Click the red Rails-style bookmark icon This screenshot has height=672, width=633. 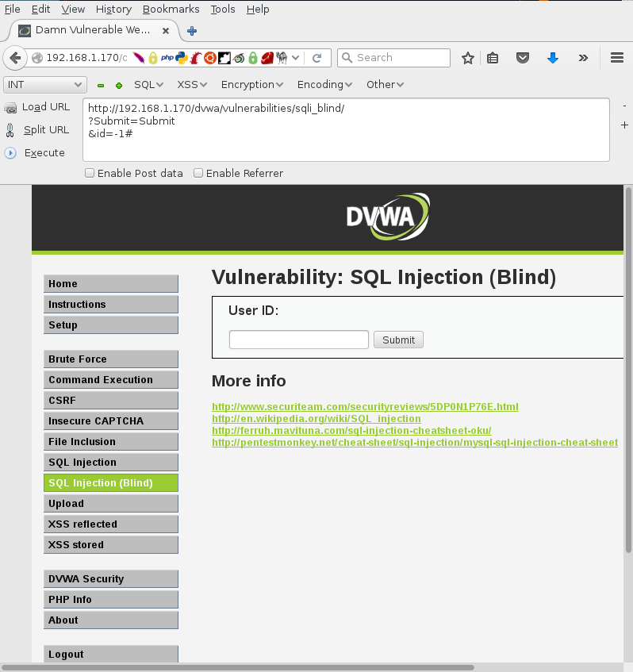196,58
